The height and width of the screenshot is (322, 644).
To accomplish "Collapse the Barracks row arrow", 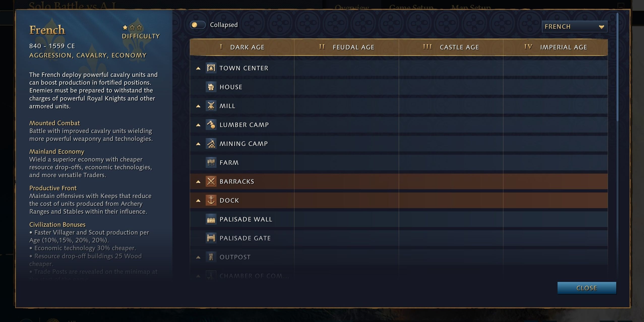I will click(x=198, y=182).
